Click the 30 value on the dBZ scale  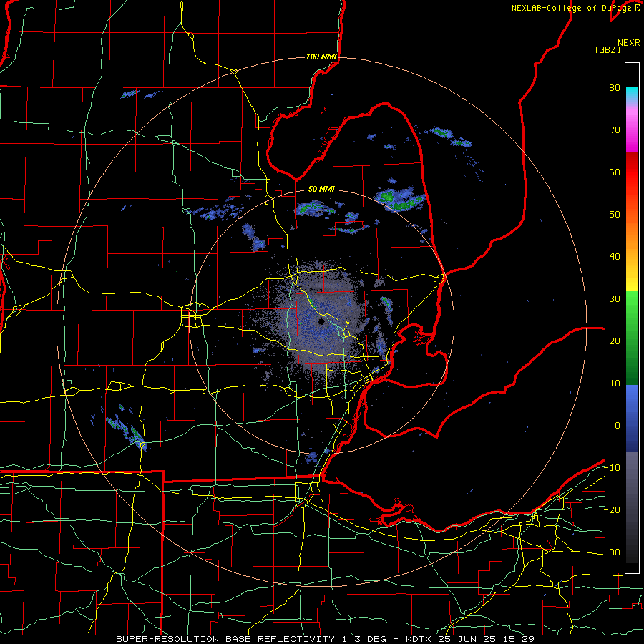click(x=615, y=299)
